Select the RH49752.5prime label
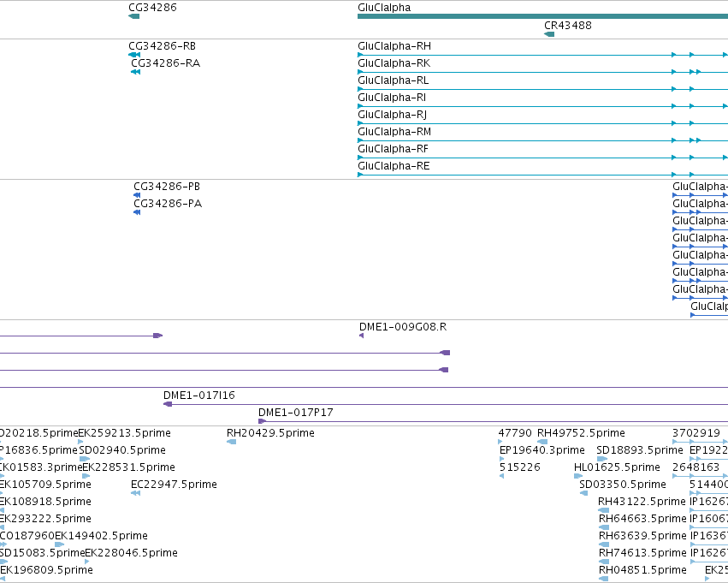The height and width of the screenshot is (583, 728). (x=581, y=433)
